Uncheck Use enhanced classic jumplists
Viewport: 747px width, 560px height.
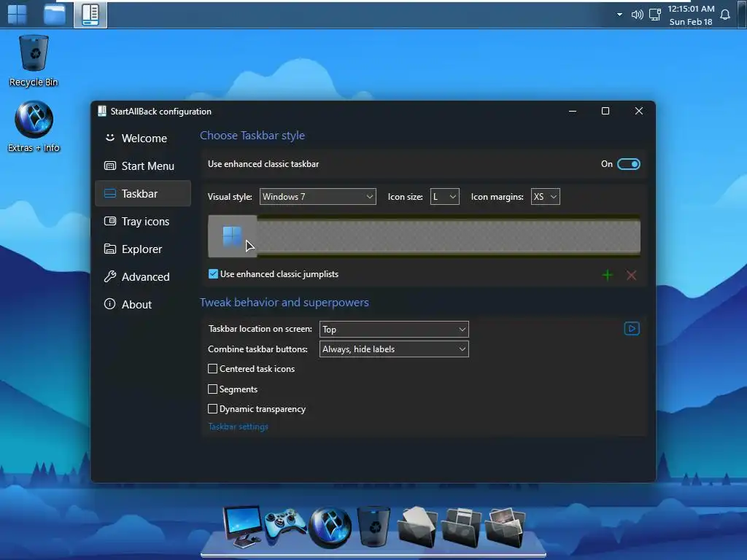[213, 274]
